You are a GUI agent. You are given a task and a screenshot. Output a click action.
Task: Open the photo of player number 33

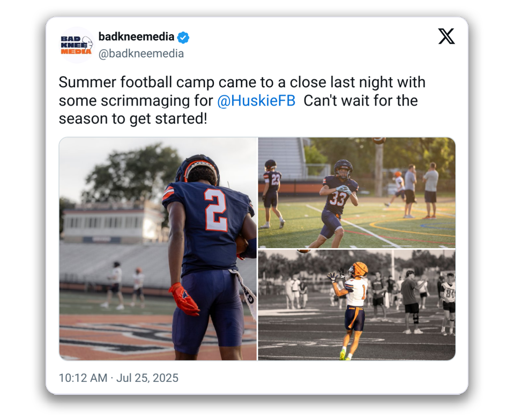[x=356, y=193]
